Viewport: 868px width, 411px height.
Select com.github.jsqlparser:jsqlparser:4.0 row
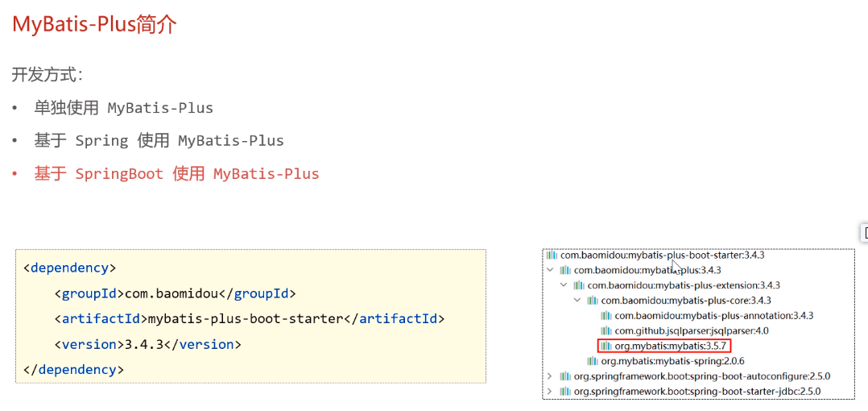(685, 330)
